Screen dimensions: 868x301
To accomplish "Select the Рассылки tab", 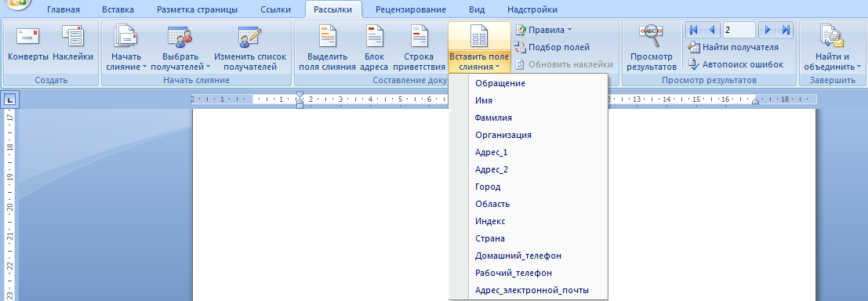I will tap(332, 9).
